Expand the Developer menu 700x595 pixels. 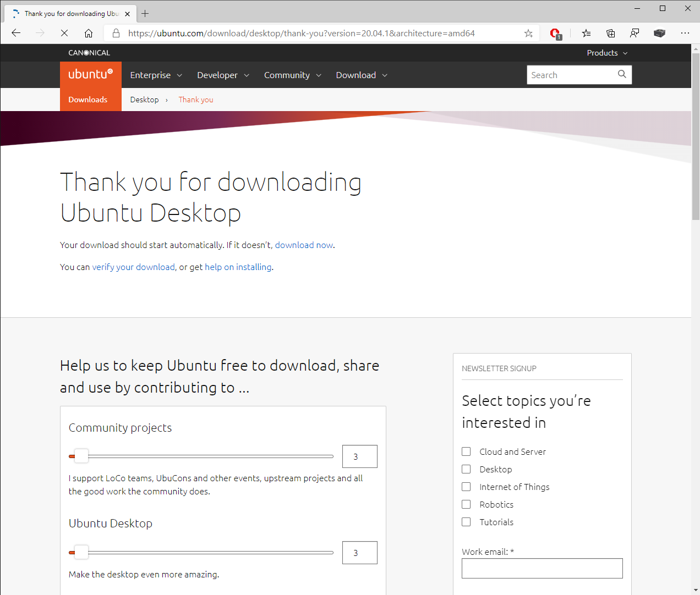pyautogui.click(x=223, y=75)
